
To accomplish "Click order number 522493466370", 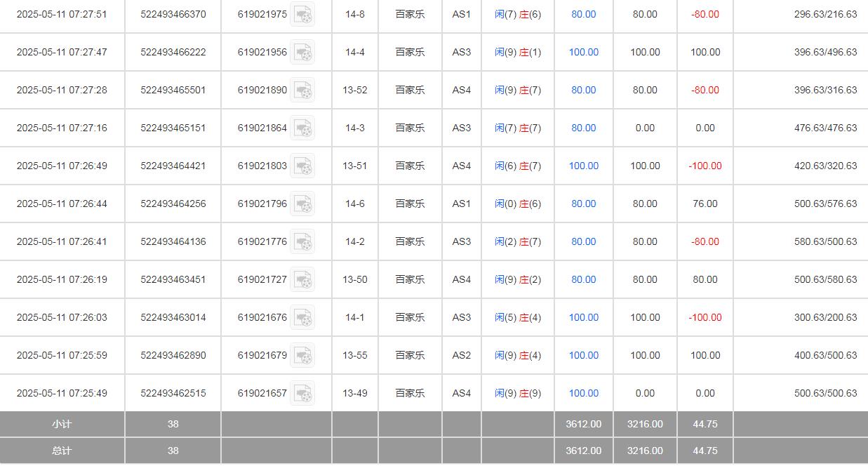I will tap(173, 14).
